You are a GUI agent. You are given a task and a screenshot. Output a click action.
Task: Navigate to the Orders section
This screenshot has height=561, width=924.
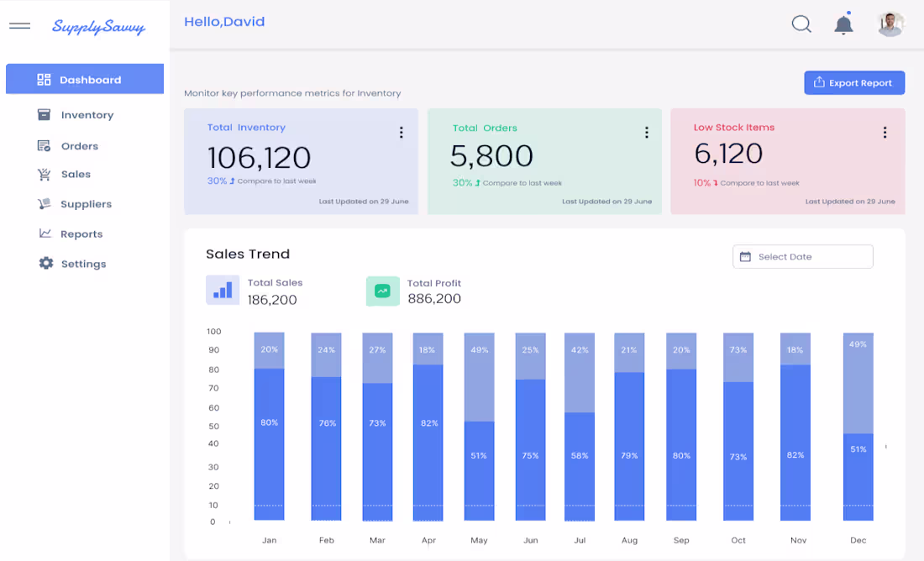click(x=79, y=144)
